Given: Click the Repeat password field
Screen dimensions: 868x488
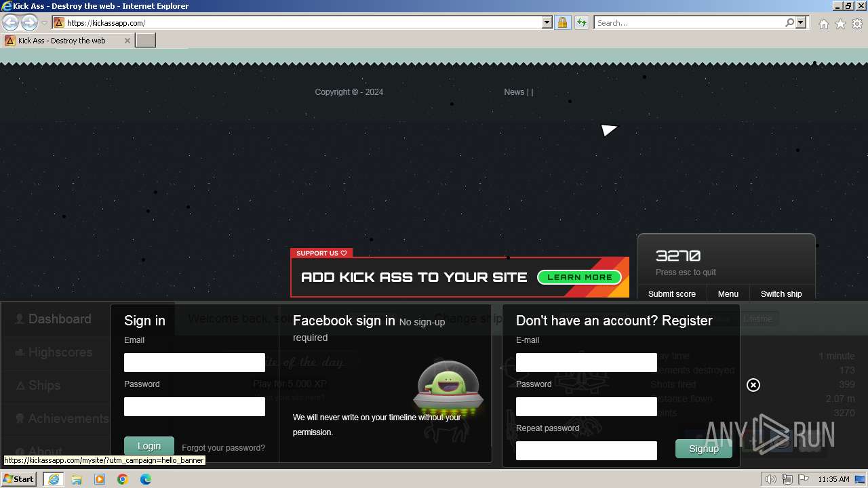Looking at the screenshot, I should pos(587,451).
